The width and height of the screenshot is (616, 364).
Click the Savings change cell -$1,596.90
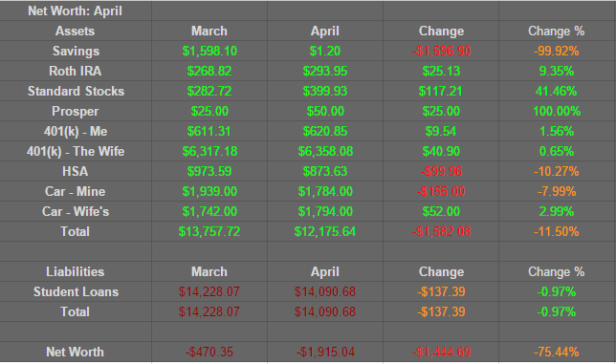point(441,51)
